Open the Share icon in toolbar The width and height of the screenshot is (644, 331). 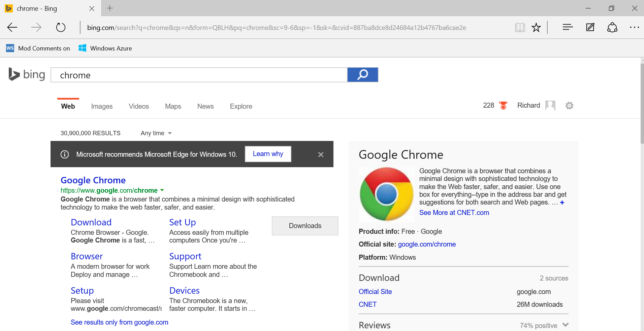point(612,27)
